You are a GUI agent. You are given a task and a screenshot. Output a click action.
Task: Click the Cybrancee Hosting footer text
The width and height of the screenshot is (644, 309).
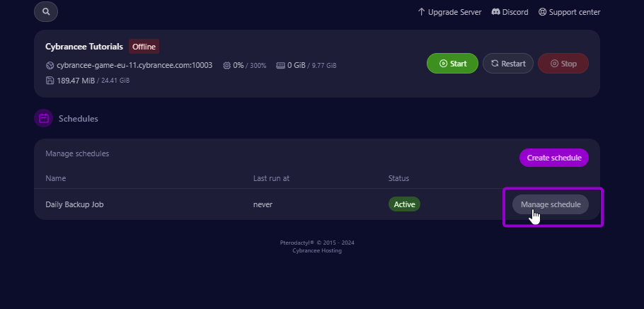[317, 251]
